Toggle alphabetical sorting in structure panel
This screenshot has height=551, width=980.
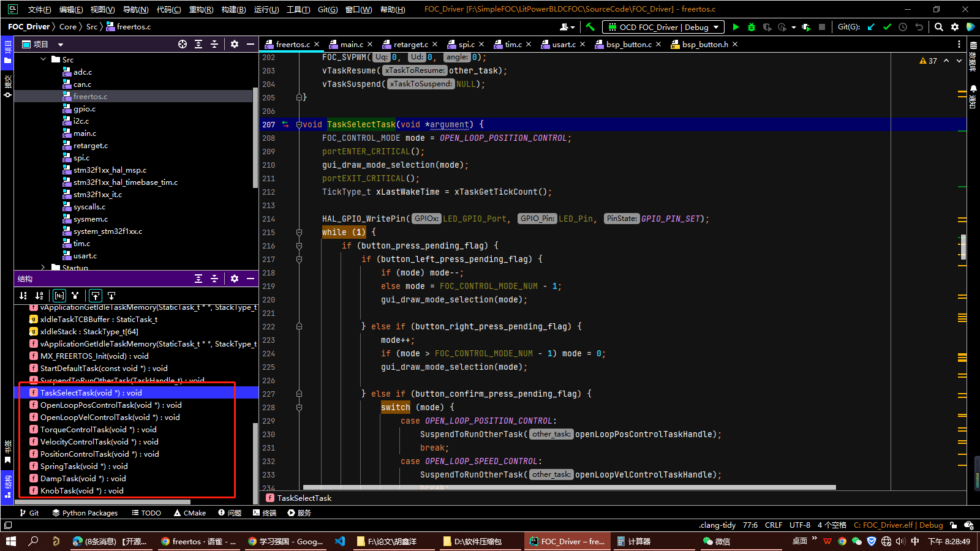[x=39, y=296]
